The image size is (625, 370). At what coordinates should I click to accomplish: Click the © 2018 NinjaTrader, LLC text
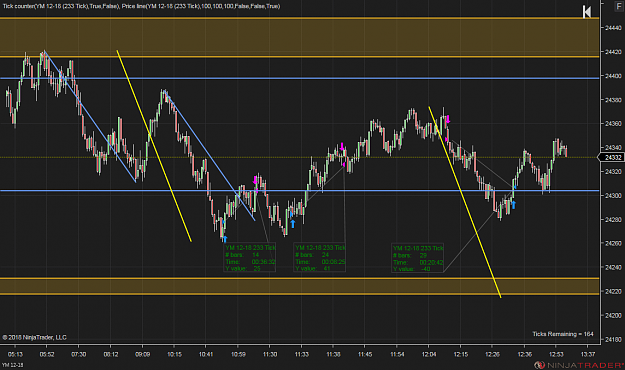pyautogui.click(x=34, y=337)
